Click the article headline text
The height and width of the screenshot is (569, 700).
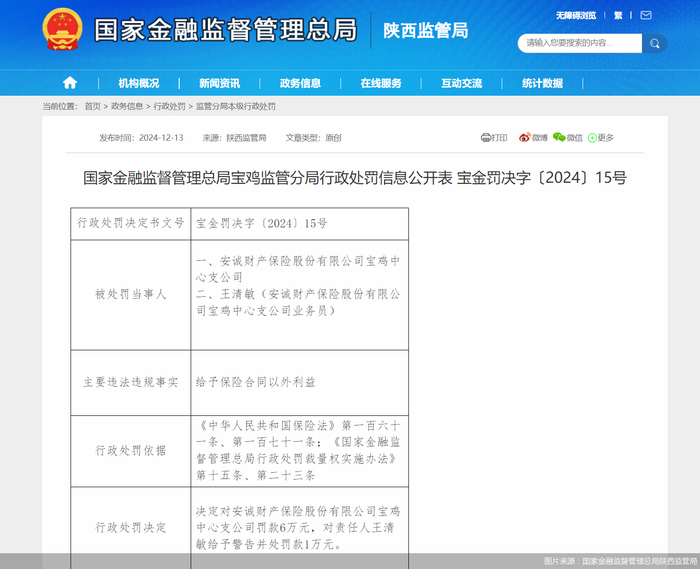355,178
